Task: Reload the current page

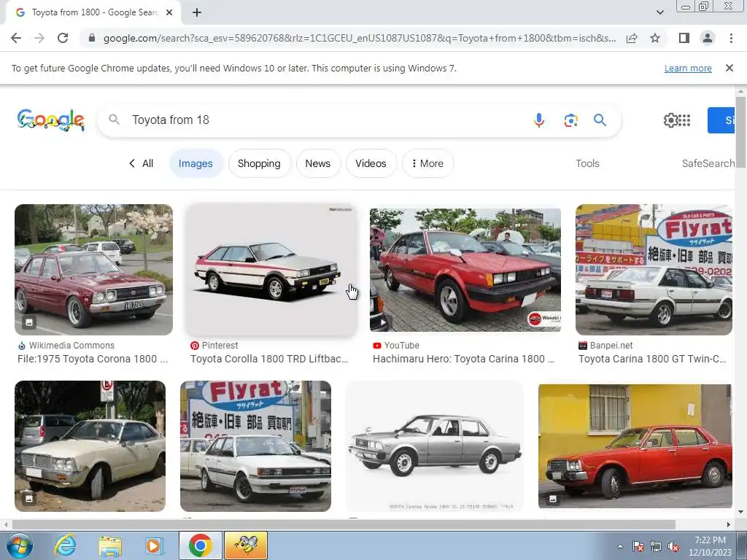Action: coord(63,38)
